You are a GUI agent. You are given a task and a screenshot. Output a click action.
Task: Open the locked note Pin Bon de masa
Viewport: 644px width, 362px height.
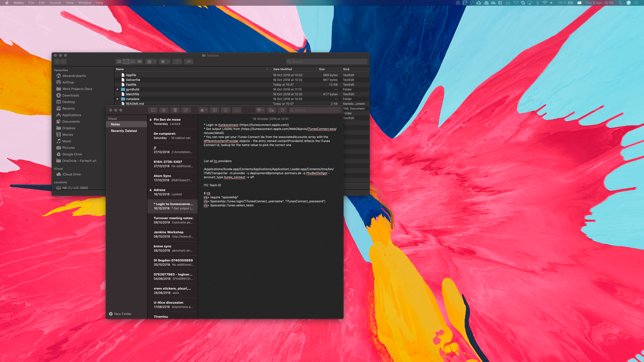pyautogui.click(x=173, y=122)
